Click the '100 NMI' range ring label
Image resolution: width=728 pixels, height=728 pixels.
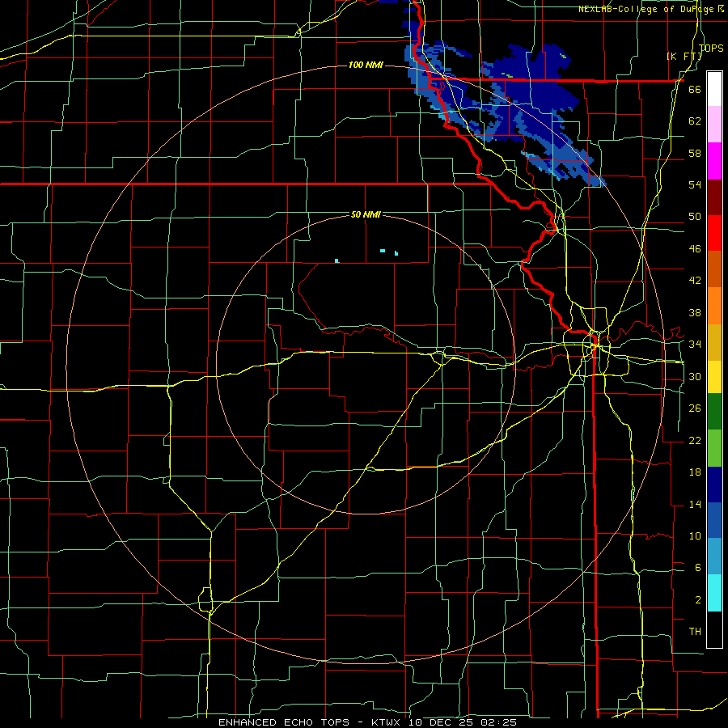click(366, 65)
